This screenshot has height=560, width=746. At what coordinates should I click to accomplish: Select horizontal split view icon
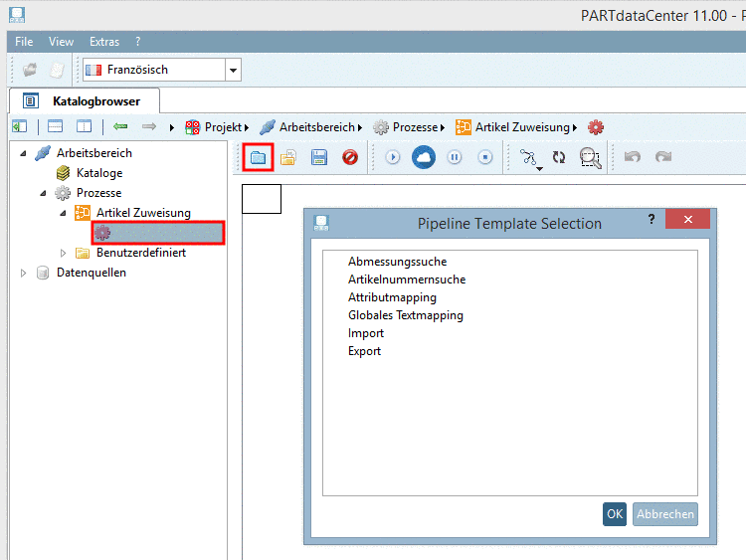(55, 126)
